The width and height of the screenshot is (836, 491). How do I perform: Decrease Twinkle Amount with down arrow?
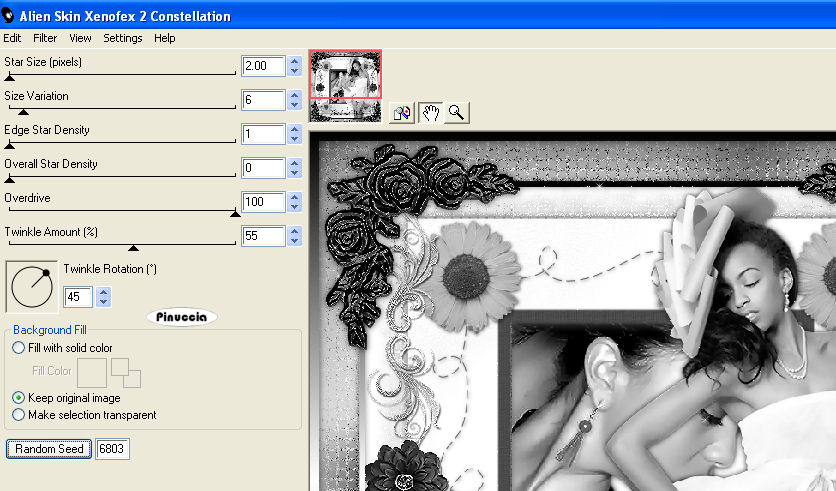pyautogui.click(x=294, y=242)
